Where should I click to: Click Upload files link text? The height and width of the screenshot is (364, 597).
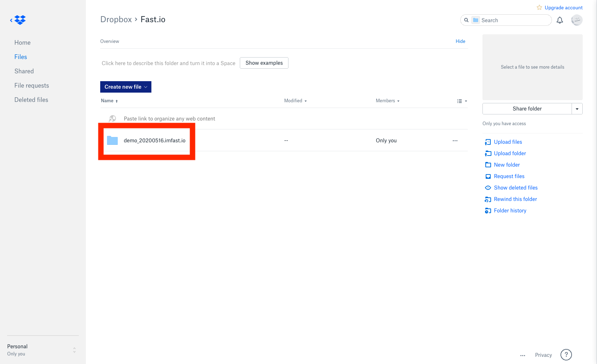[x=508, y=142]
